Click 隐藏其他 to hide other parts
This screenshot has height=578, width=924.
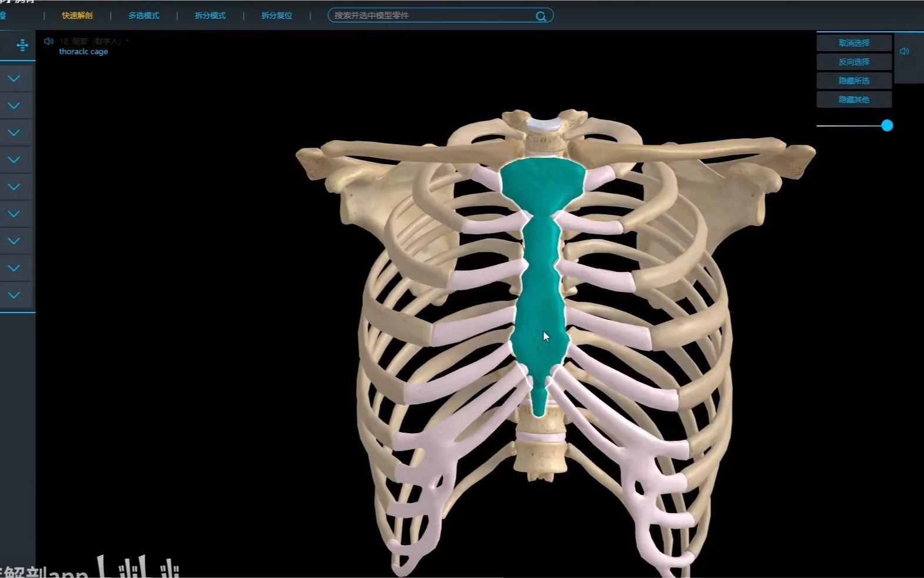[x=854, y=99]
